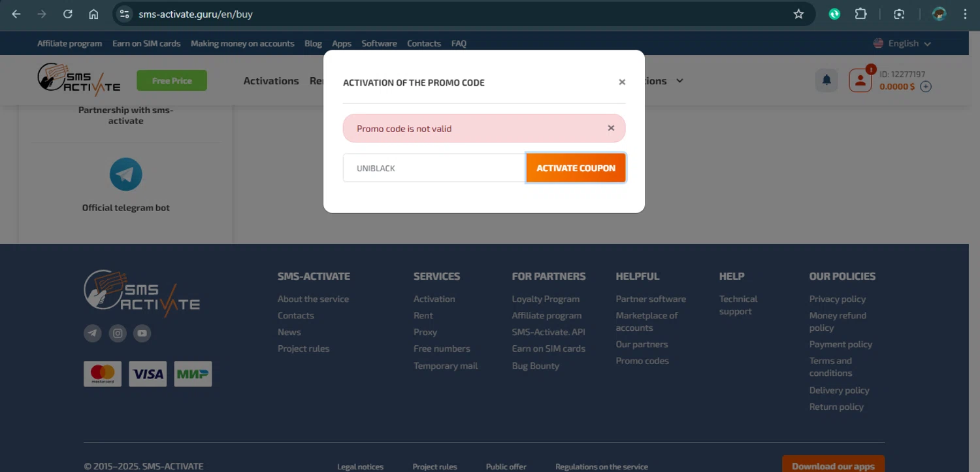980x472 pixels.
Task: Open Making money on accounts link
Action: click(242, 43)
